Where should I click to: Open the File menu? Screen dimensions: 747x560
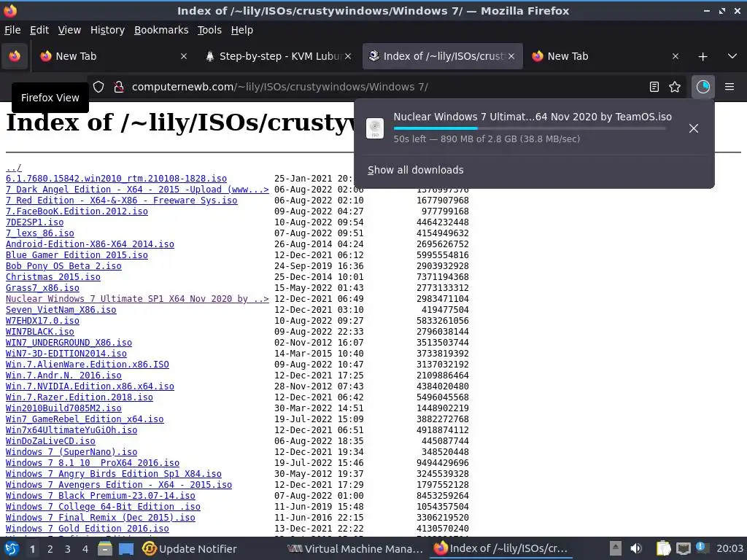click(x=12, y=30)
